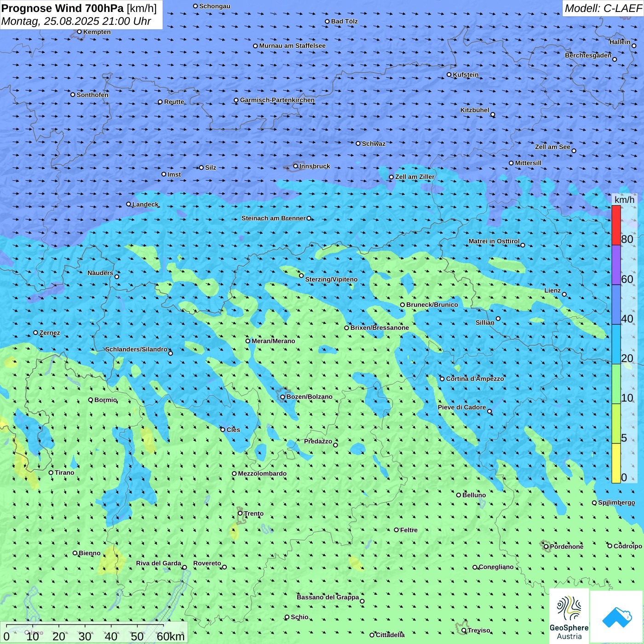Click the 'Mezzolombardo' label
The width and height of the screenshot is (644, 644).
(262, 473)
